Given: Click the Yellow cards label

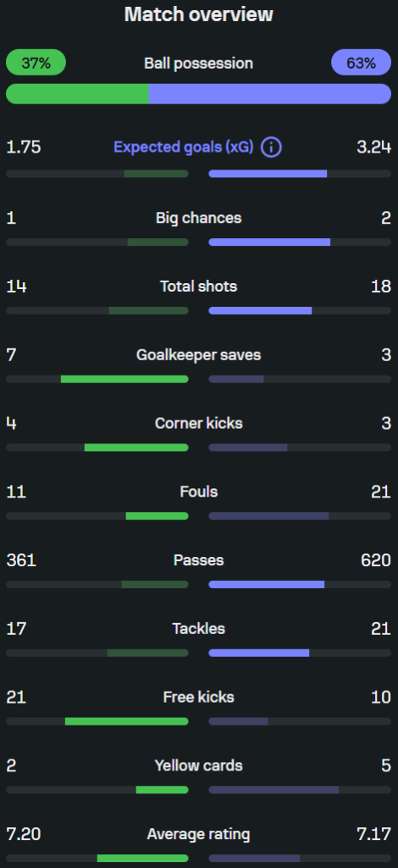Looking at the screenshot, I should click(x=198, y=765).
